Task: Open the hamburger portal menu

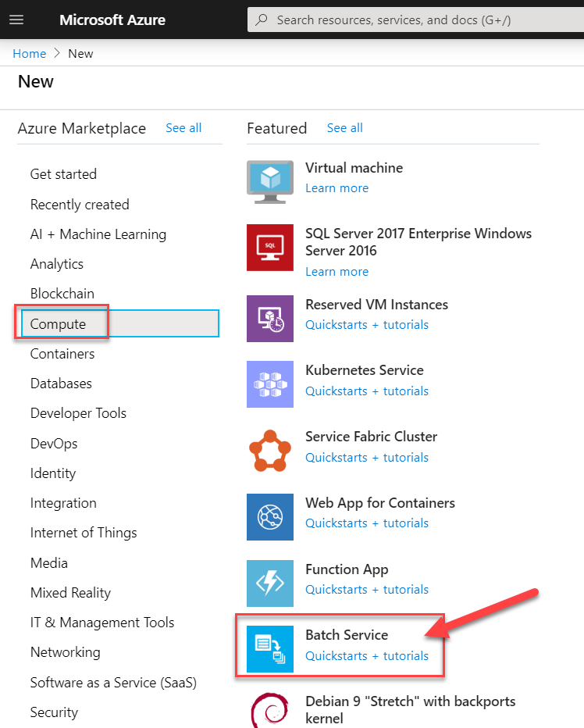Action: pos(16,20)
